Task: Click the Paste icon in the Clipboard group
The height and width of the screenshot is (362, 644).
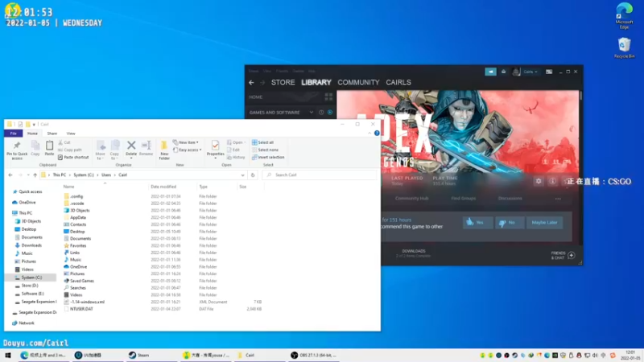Action: [x=49, y=148]
